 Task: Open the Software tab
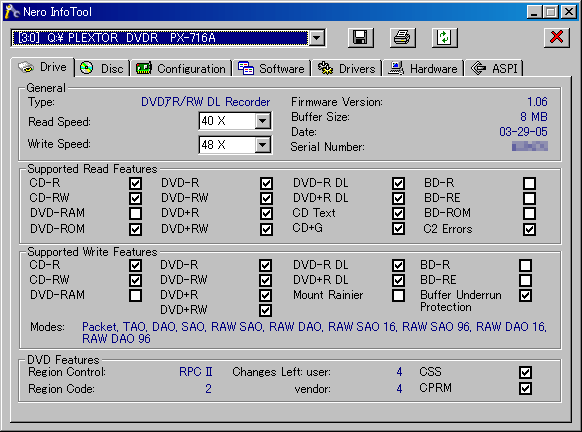click(x=271, y=69)
